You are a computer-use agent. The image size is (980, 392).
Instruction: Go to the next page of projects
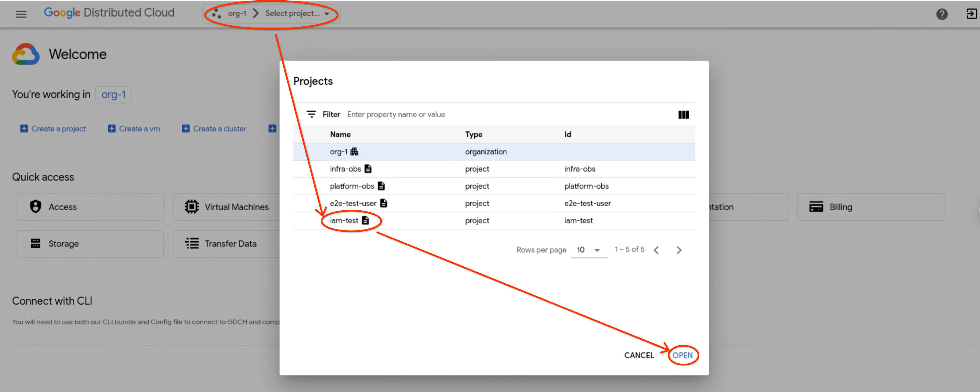679,250
